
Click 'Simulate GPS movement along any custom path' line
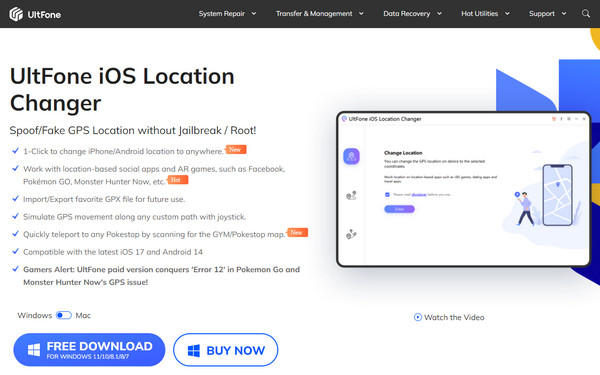[x=134, y=217]
